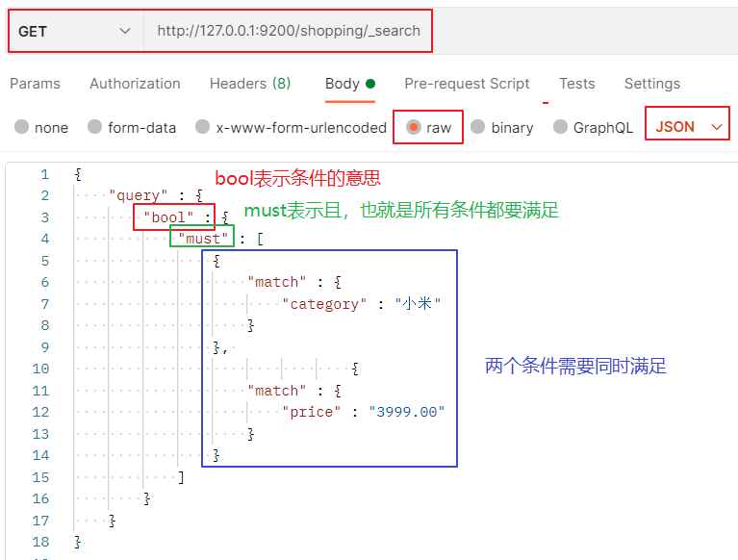Image resolution: width=738 pixels, height=560 pixels.
Task: Switch to the Authorization tab
Action: point(135,84)
